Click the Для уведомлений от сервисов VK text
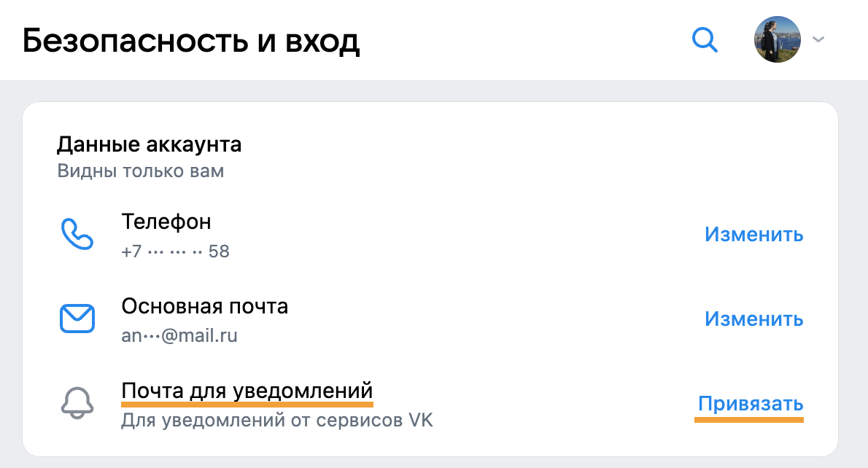Screen dimensions: 868x468 [x=276, y=420]
